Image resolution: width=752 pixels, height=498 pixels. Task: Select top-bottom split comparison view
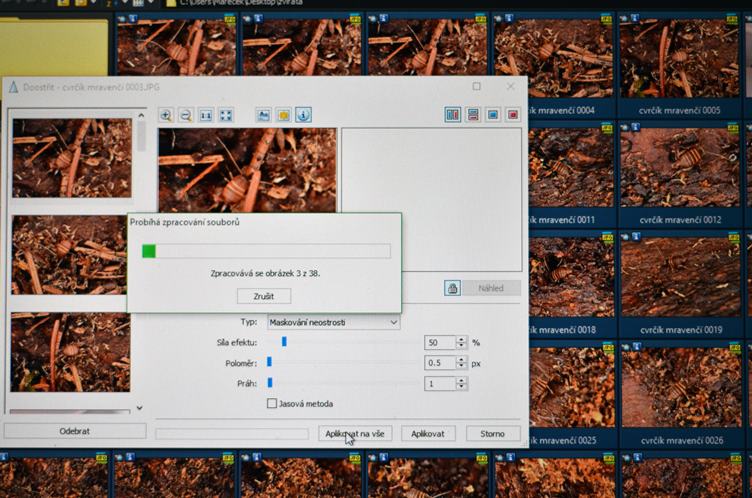(x=473, y=115)
